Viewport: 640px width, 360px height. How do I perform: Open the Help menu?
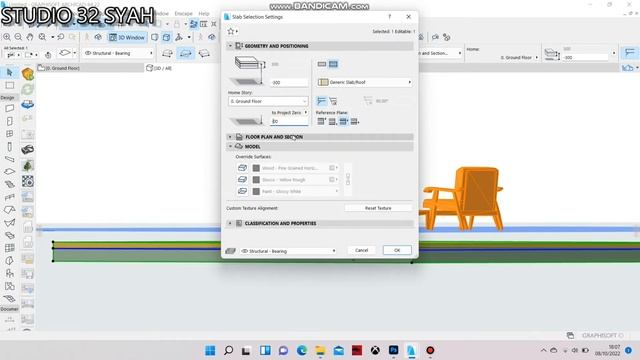point(204,13)
